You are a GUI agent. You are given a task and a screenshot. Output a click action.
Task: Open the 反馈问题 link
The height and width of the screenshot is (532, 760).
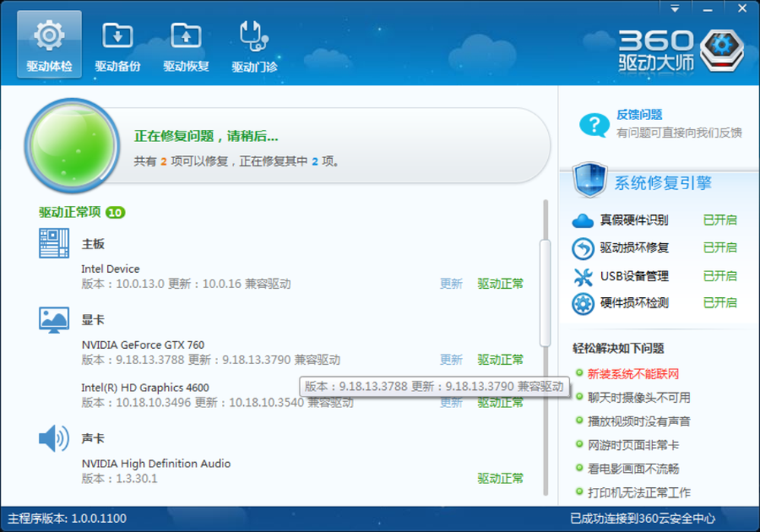pos(639,115)
